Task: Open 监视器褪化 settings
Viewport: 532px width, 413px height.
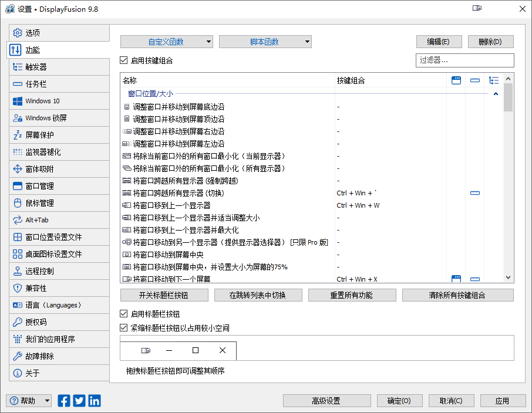Action: click(59, 152)
